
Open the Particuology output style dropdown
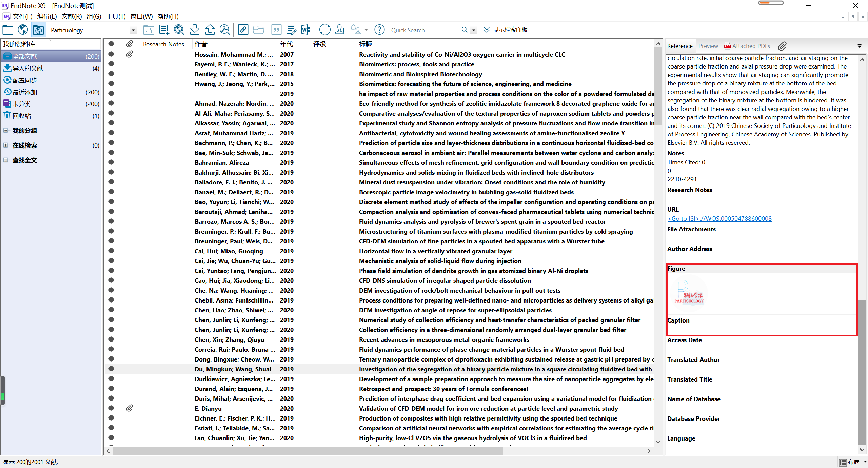pyautogui.click(x=133, y=30)
